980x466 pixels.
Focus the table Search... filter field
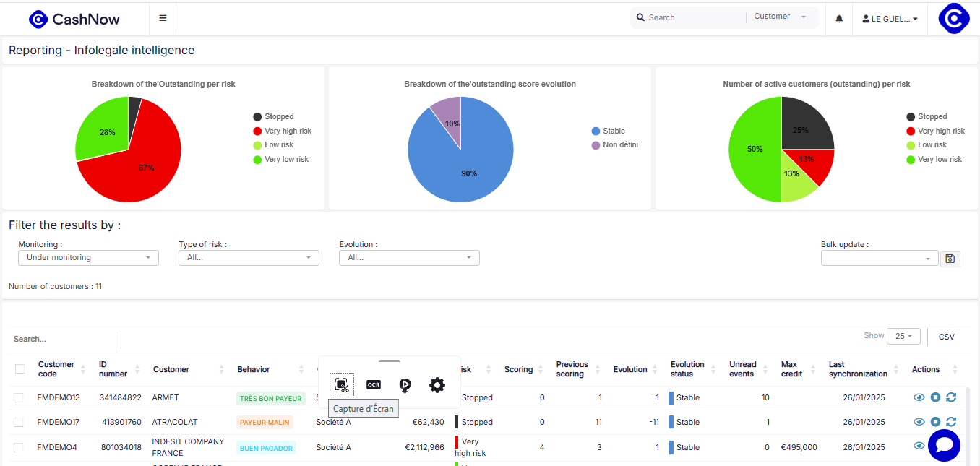click(x=65, y=339)
